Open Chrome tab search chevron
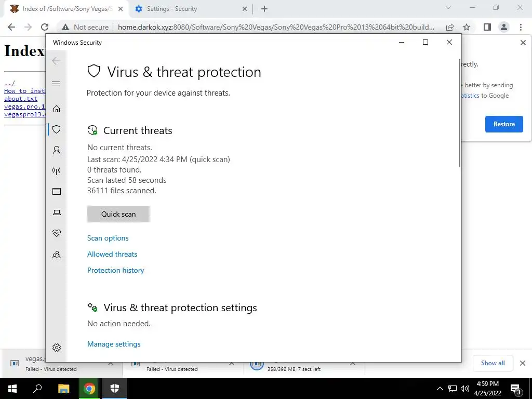Image resolution: width=532 pixels, height=399 pixels. [x=448, y=7]
